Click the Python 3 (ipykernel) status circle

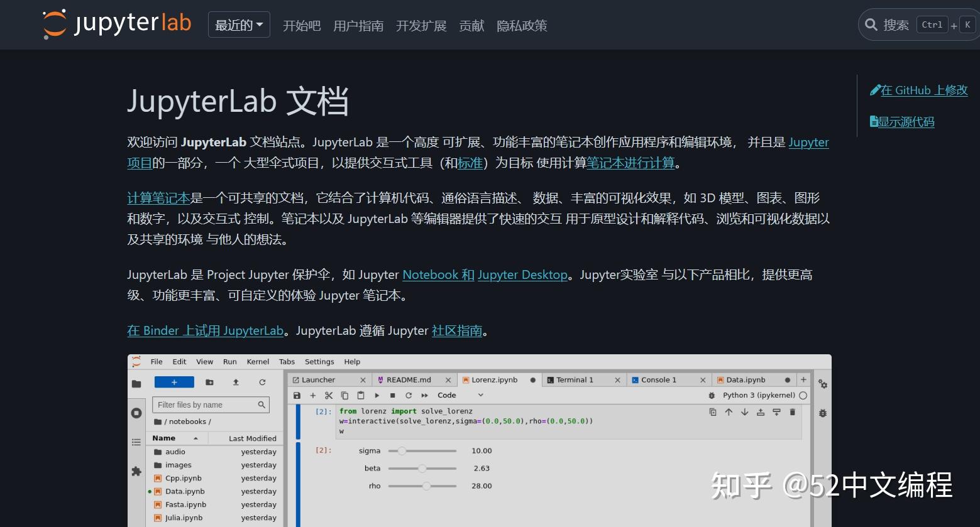coord(803,395)
